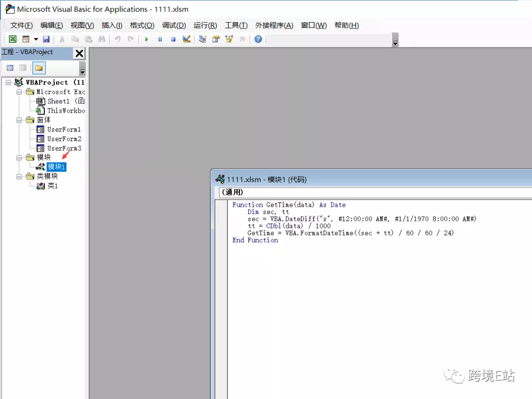Image resolution: width=532 pixels, height=399 pixels.
Task: Open the 插入(I) menu
Action: coord(112,26)
